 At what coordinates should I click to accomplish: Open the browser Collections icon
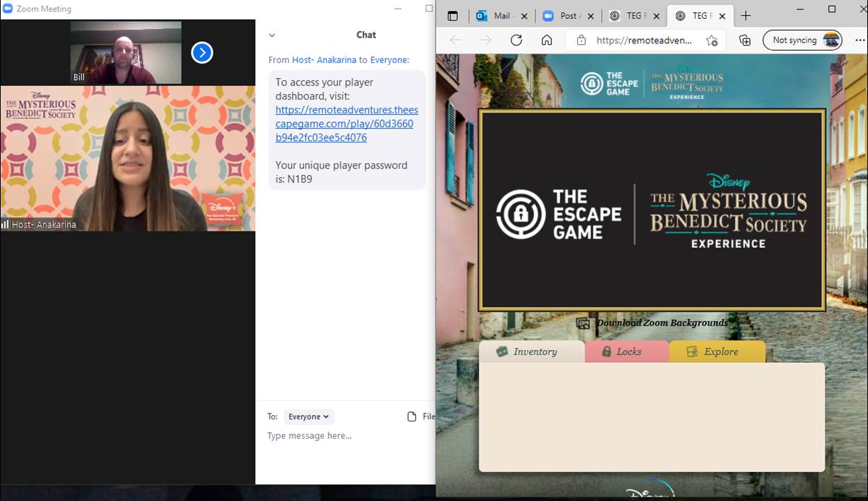(x=744, y=40)
